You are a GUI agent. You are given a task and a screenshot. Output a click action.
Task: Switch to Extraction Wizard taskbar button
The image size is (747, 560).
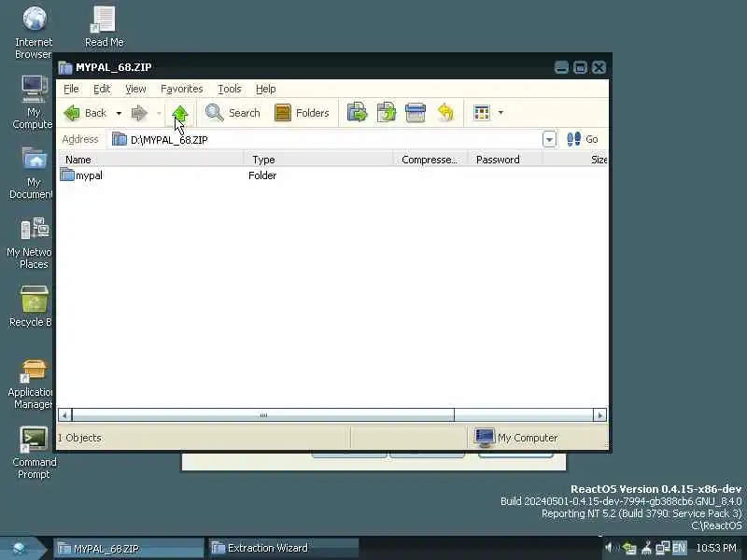tap(283, 548)
